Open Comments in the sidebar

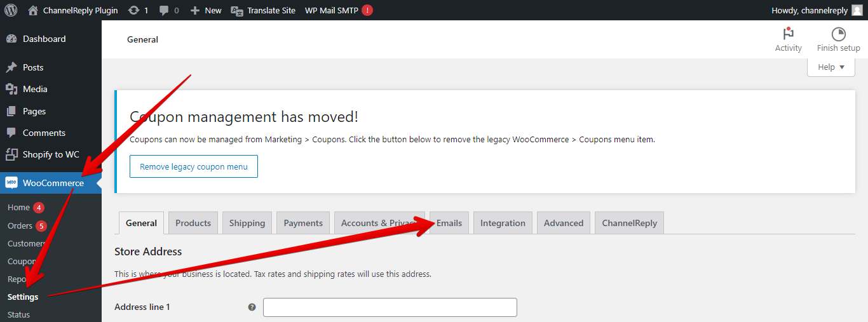[x=51, y=133]
